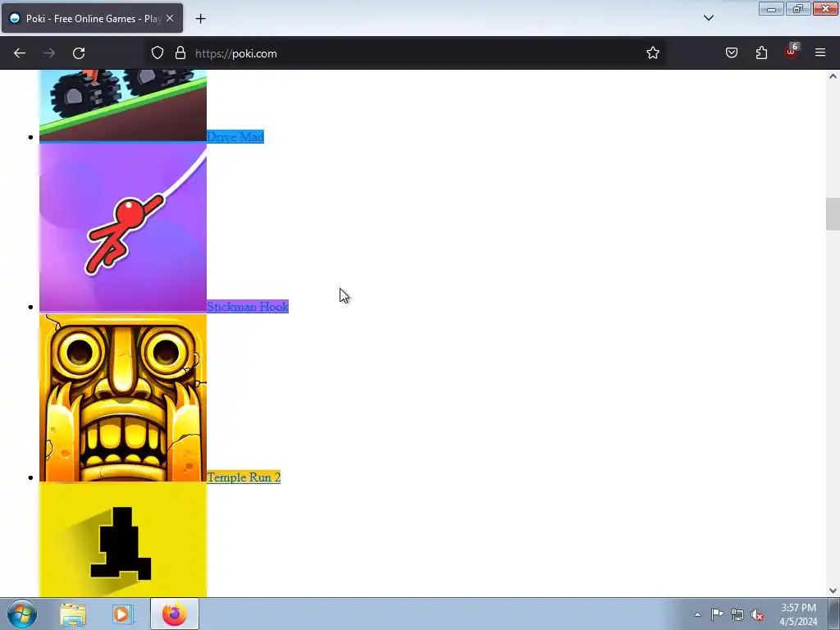This screenshot has height=630, width=840.
Task: Click the Temple Run 2 golden idol thumbnail
Action: (x=123, y=398)
